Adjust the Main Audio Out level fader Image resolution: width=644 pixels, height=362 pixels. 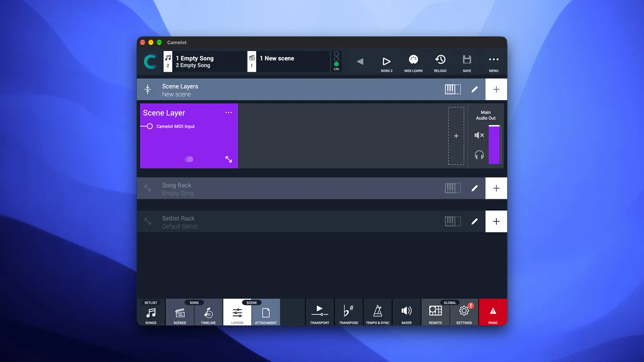(x=494, y=144)
